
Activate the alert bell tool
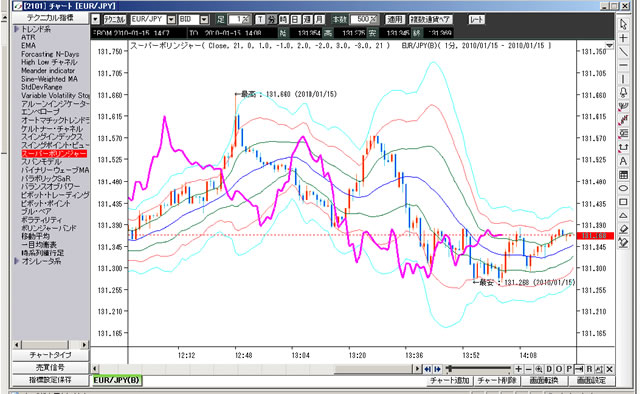tap(623, 93)
